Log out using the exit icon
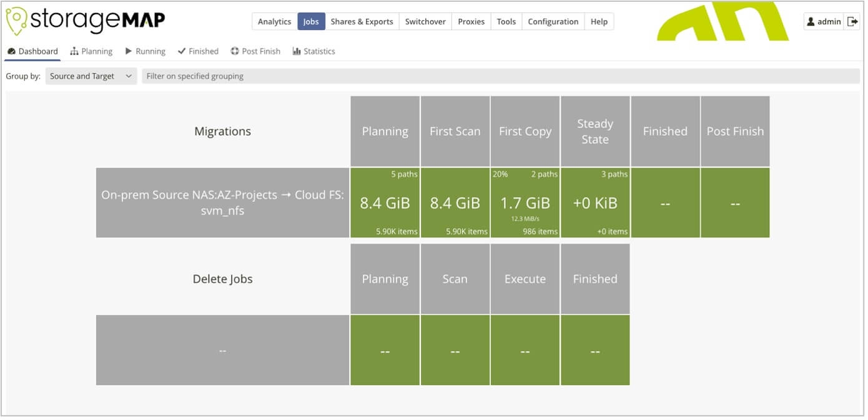Image resolution: width=868 pixels, height=420 pixels. [851, 21]
